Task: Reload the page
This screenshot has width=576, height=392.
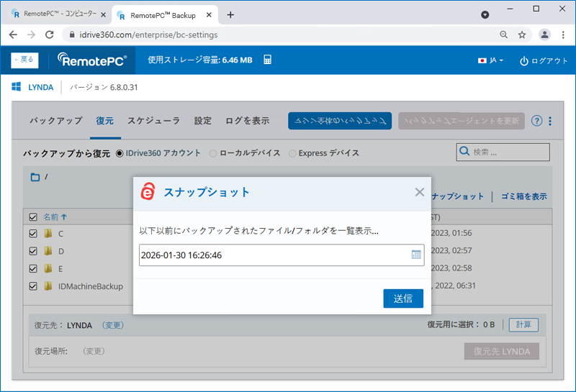Action: 49,35
